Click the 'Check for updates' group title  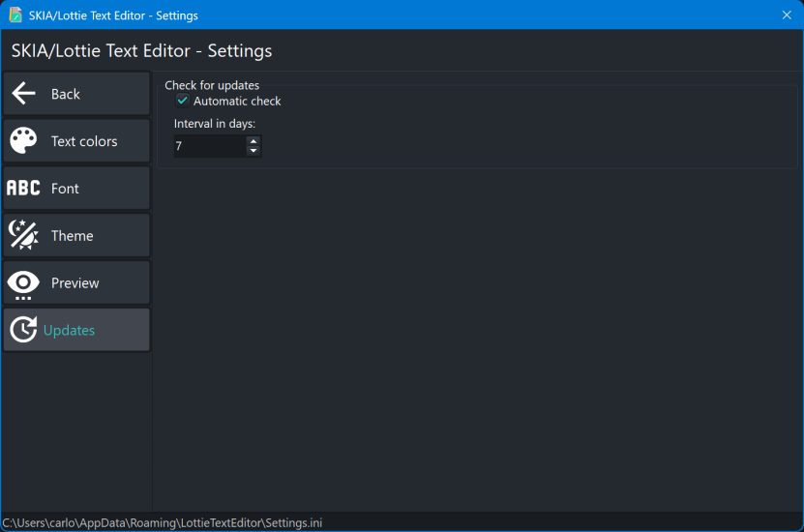(212, 85)
